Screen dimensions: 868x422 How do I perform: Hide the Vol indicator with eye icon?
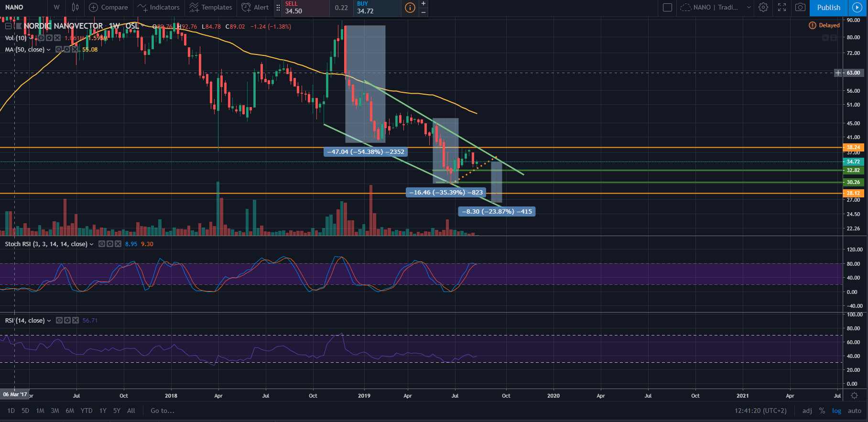(42, 38)
